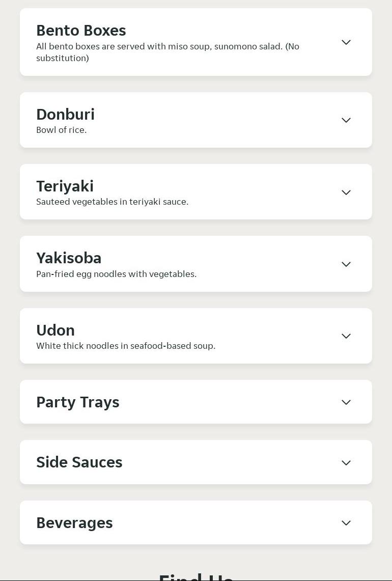Expand the Bento Boxes chevron arrow
Image resolution: width=392 pixels, height=581 pixels.
(346, 42)
